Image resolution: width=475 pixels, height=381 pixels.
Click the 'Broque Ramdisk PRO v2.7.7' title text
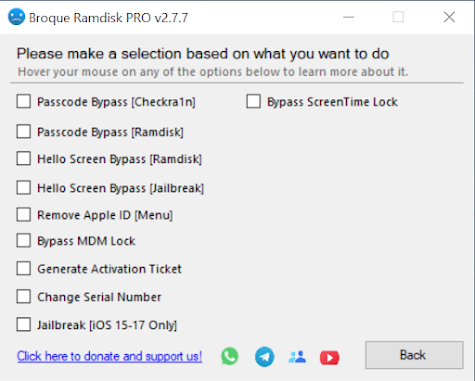[108, 17]
